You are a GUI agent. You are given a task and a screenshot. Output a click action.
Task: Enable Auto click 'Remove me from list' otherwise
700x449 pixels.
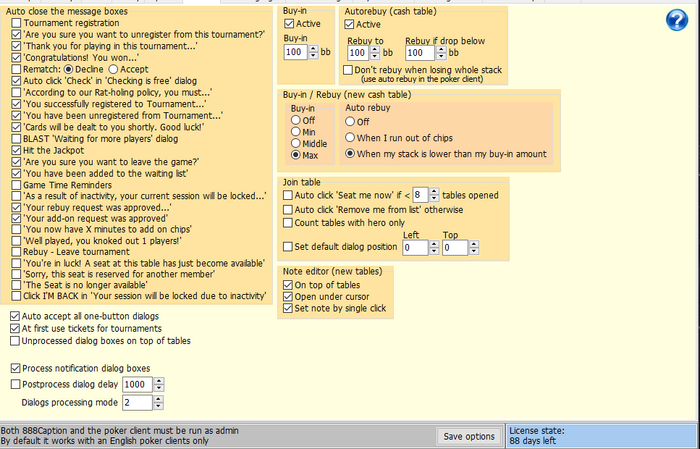click(288, 209)
